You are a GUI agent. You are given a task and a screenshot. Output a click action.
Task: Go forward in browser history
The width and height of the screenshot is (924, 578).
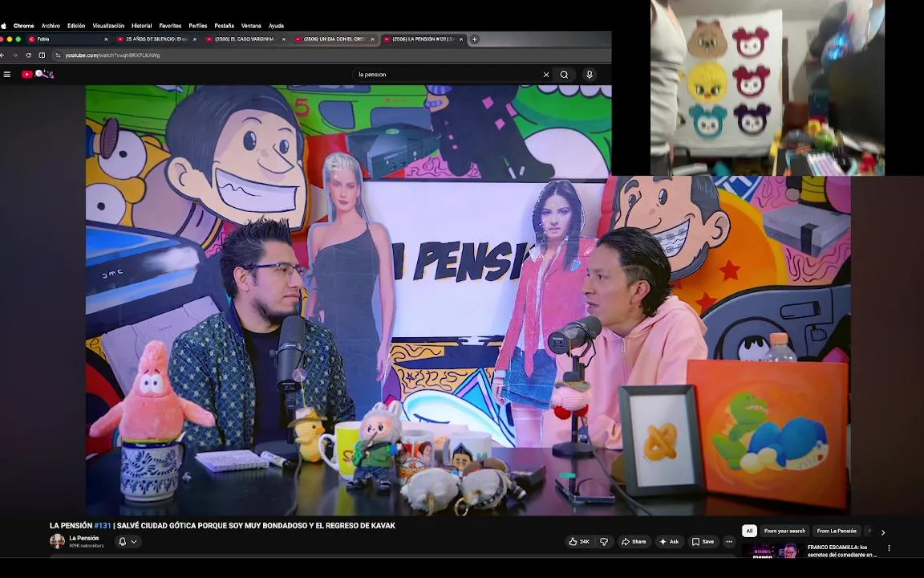(x=15, y=55)
